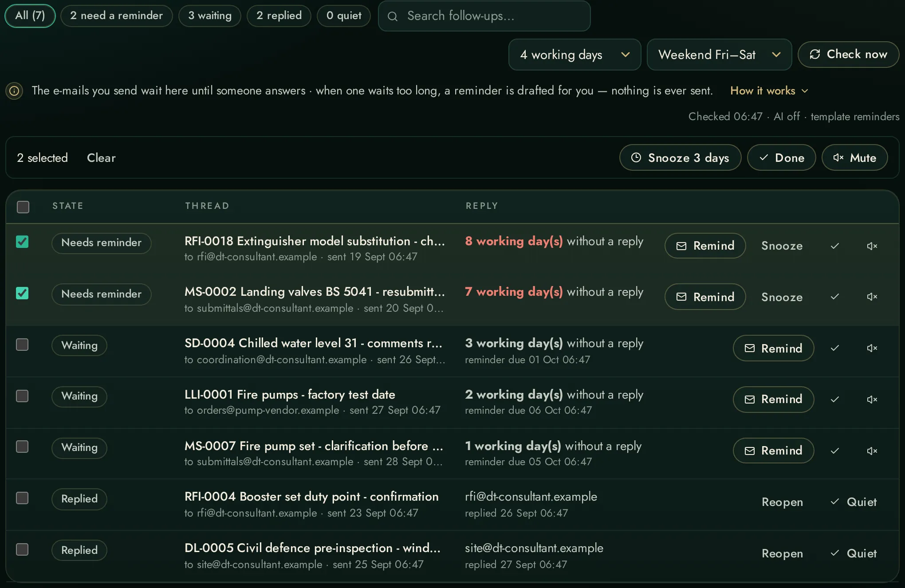
Task: Open the Weekend Fri–Sat dropdown
Action: pos(719,55)
